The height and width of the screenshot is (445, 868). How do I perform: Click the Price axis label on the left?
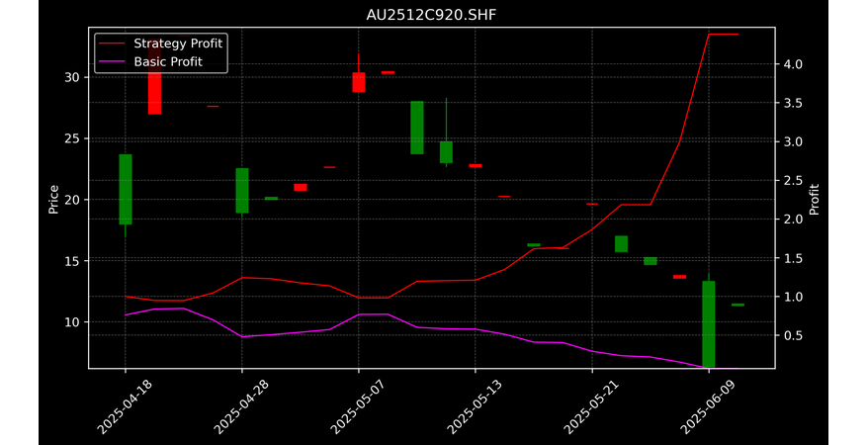(53, 200)
